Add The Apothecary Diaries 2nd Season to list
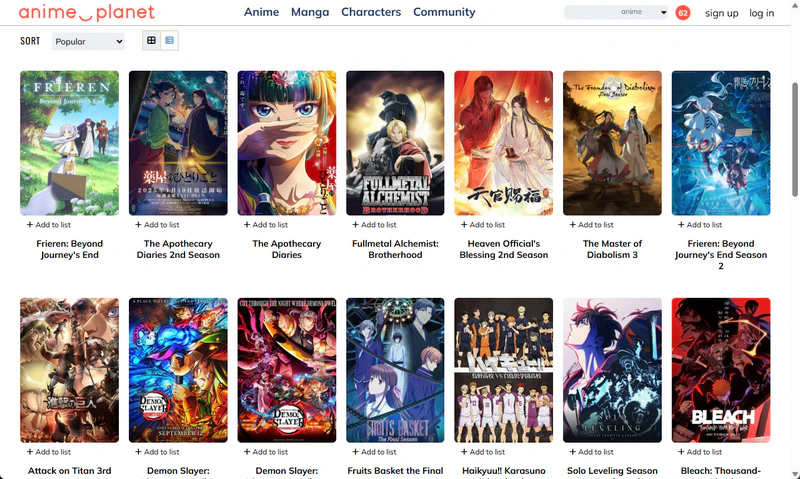 tap(157, 224)
